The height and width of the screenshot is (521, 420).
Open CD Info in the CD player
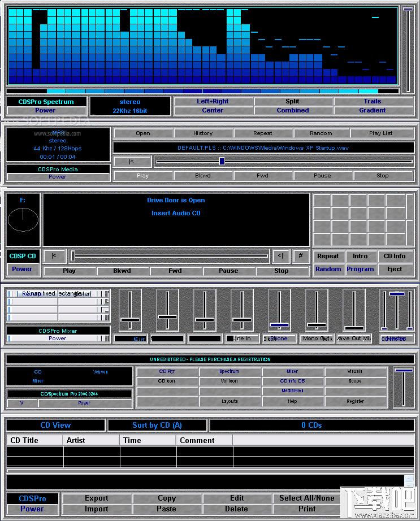coord(395,256)
